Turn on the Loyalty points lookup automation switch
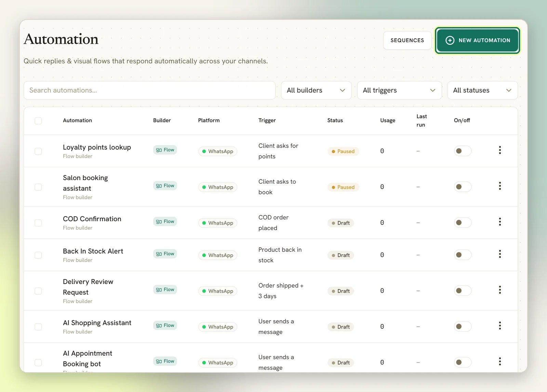 [x=463, y=151]
